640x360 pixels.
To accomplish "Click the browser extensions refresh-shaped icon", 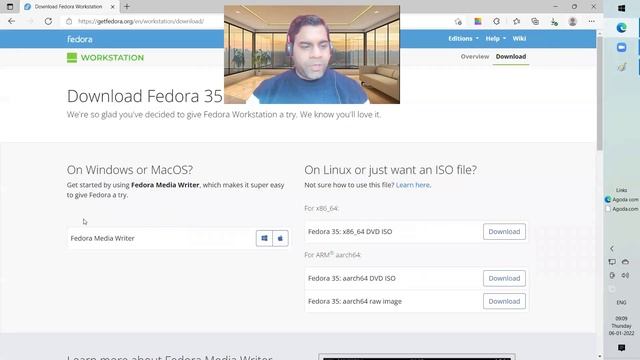I will 496,21.
